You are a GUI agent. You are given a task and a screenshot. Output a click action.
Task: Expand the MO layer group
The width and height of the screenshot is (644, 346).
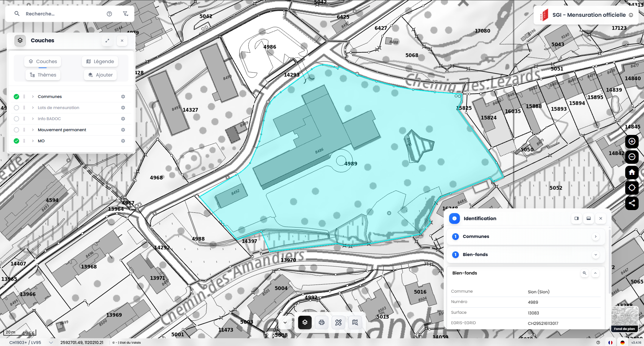[x=33, y=141]
